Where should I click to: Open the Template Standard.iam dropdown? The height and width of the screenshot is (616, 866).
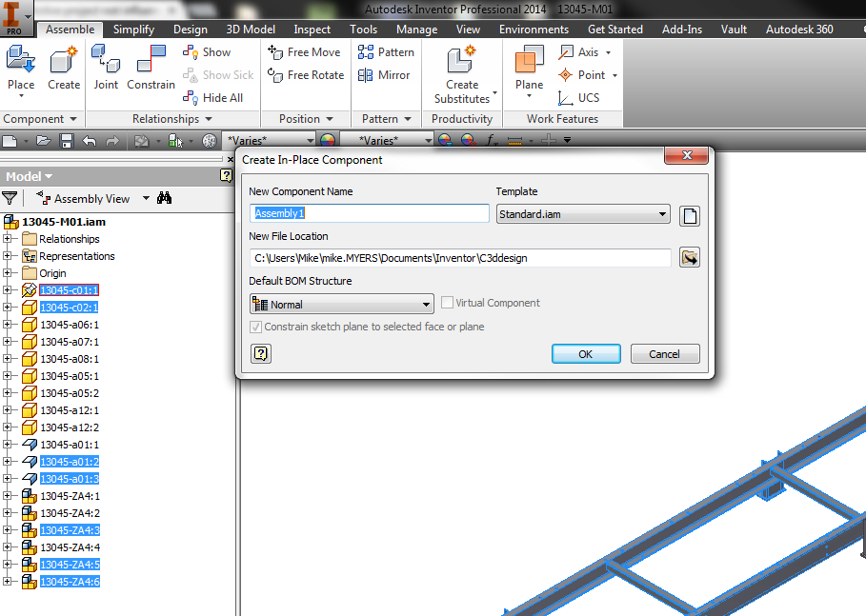pyautogui.click(x=583, y=214)
